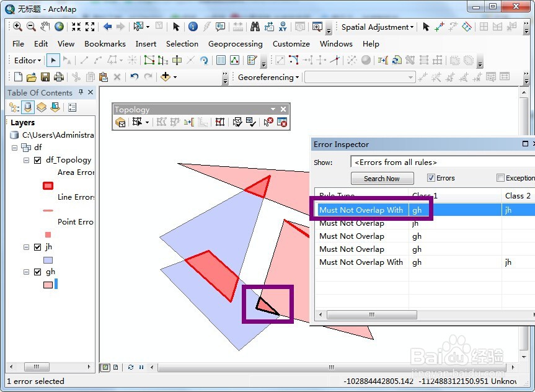The height and width of the screenshot is (392, 535).
Task: Click the Save document icon
Action: [45, 77]
